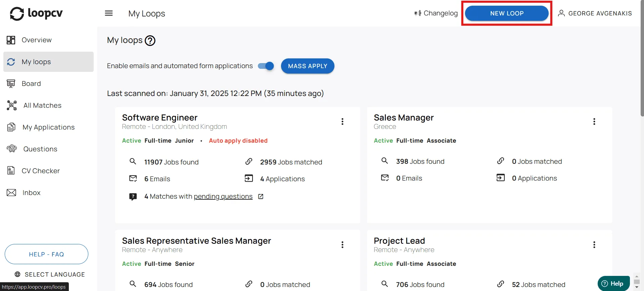Select My loops in the sidebar
Screen dimensions: 644x291
(48, 62)
